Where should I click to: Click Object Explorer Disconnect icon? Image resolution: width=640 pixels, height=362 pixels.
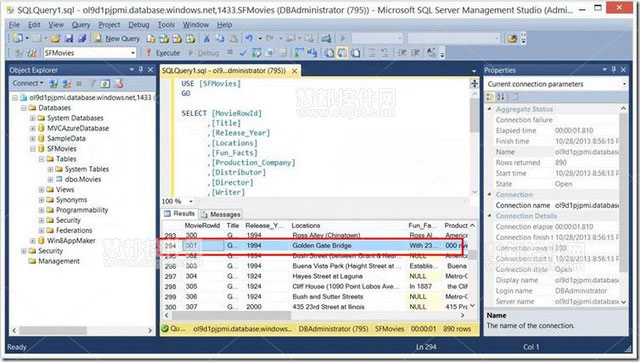(x=67, y=84)
